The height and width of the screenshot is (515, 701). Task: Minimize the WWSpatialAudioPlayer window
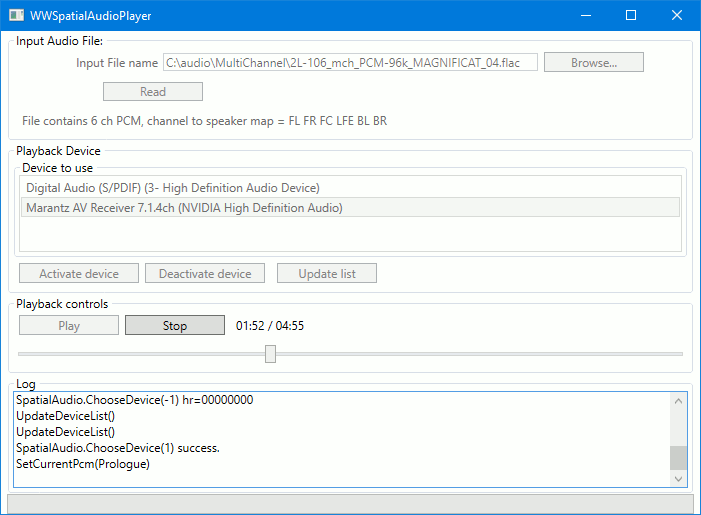click(584, 16)
